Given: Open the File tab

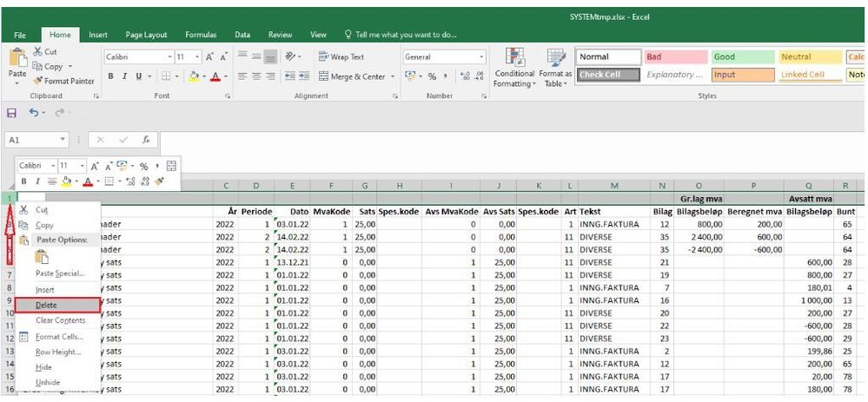Looking at the screenshot, I should 20,35.
